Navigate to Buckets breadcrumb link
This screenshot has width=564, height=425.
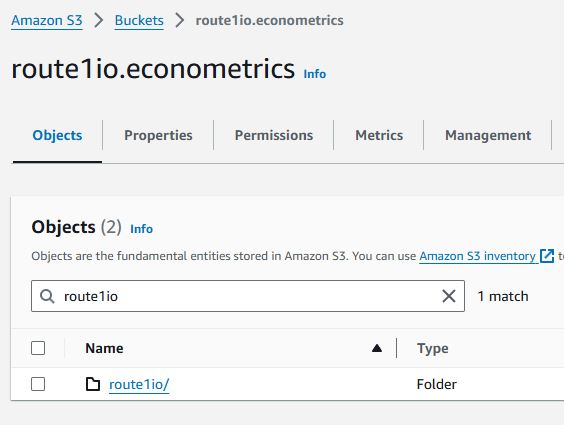pos(139,20)
